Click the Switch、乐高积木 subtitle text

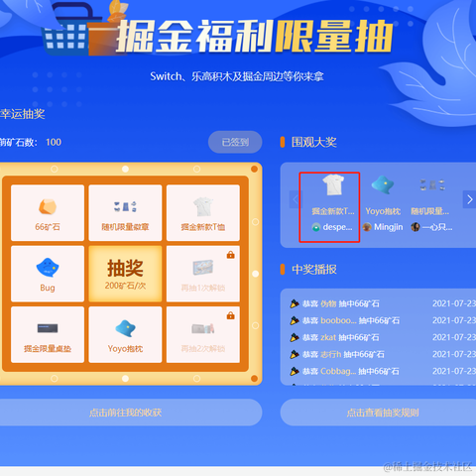point(237,76)
